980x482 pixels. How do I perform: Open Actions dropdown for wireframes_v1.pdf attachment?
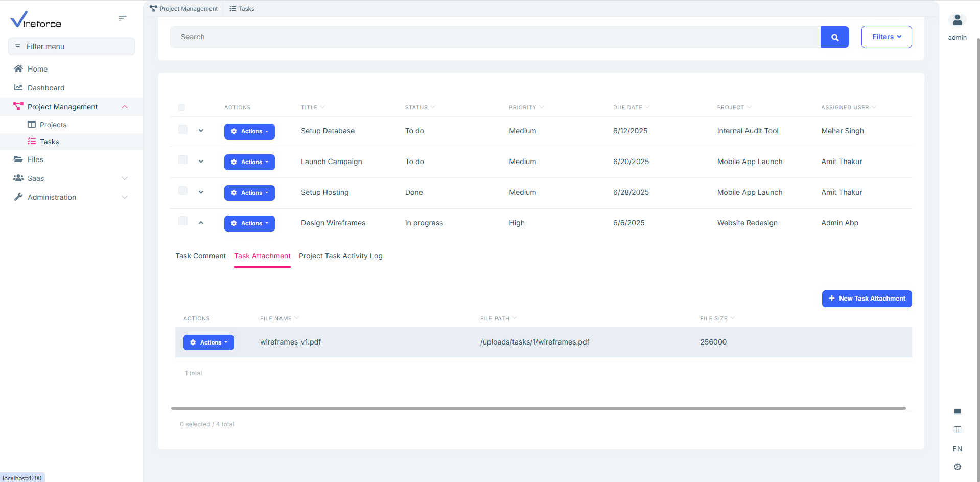pos(208,342)
